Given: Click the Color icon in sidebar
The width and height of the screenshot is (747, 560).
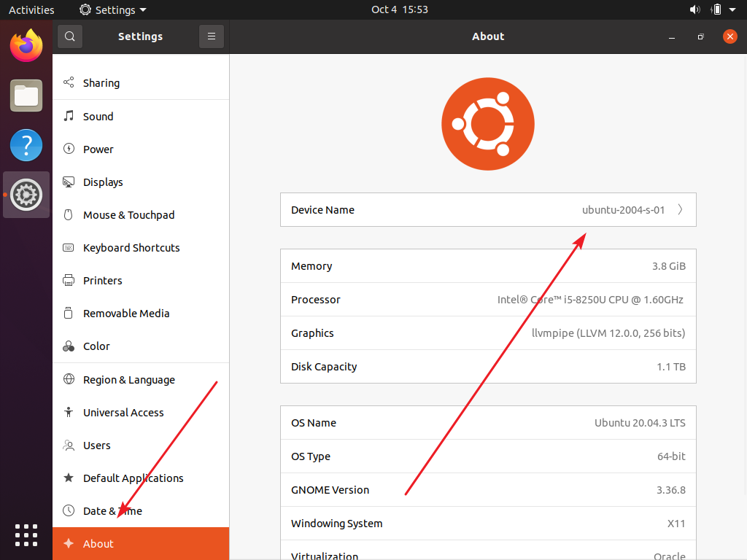Looking at the screenshot, I should [x=69, y=346].
